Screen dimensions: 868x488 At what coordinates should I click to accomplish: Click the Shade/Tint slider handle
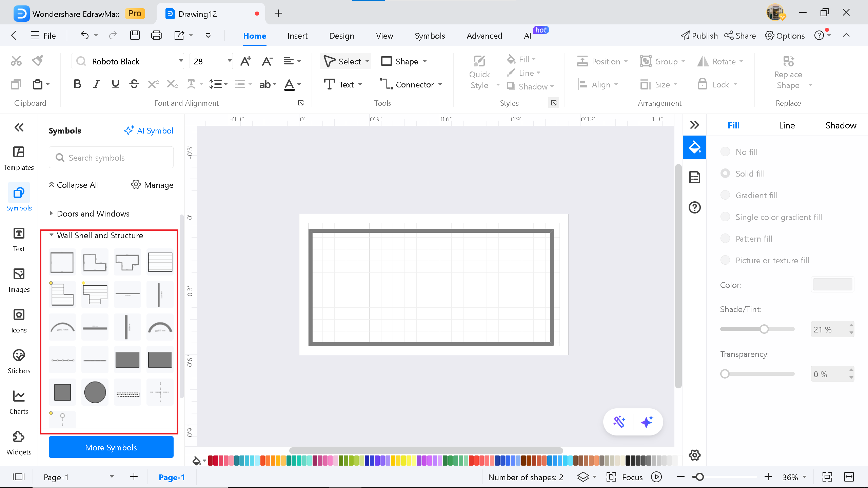(x=764, y=329)
